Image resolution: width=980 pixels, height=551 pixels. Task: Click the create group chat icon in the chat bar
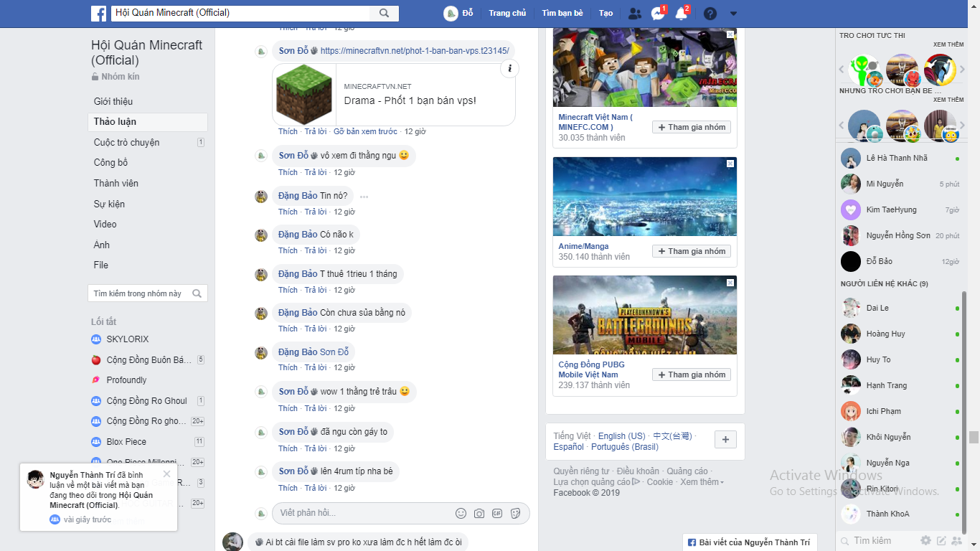[957, 540]
